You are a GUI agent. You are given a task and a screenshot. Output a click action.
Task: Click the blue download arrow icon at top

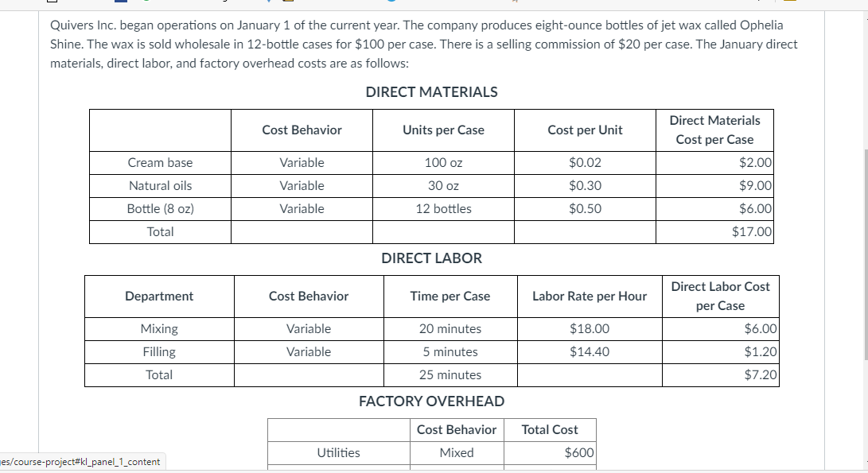(x=267, y=3)
